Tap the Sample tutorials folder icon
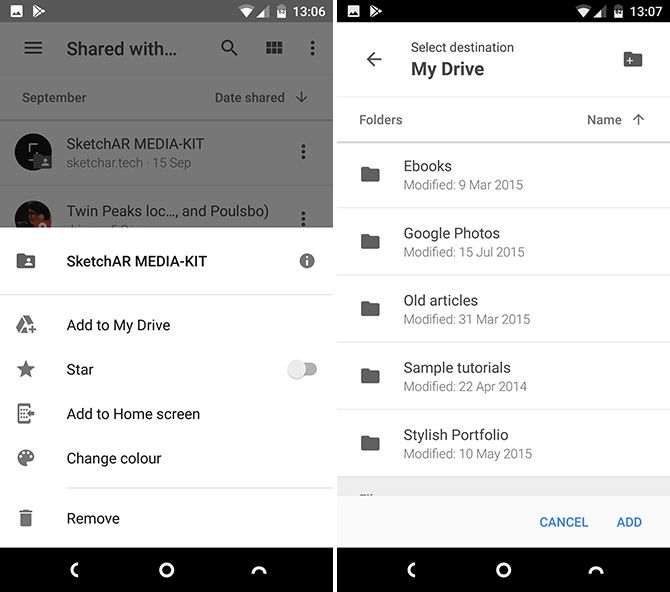This screenshot has height=592, width=670. 370,376
